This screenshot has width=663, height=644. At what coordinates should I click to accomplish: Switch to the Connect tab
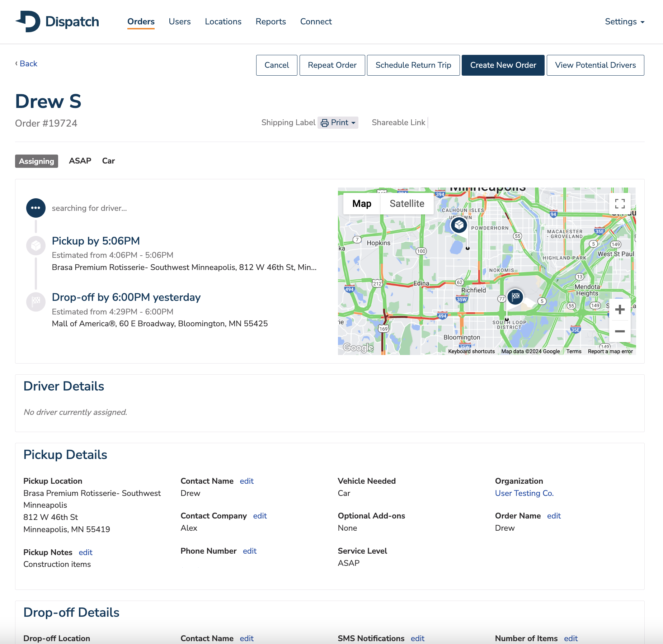click(316, 22)
